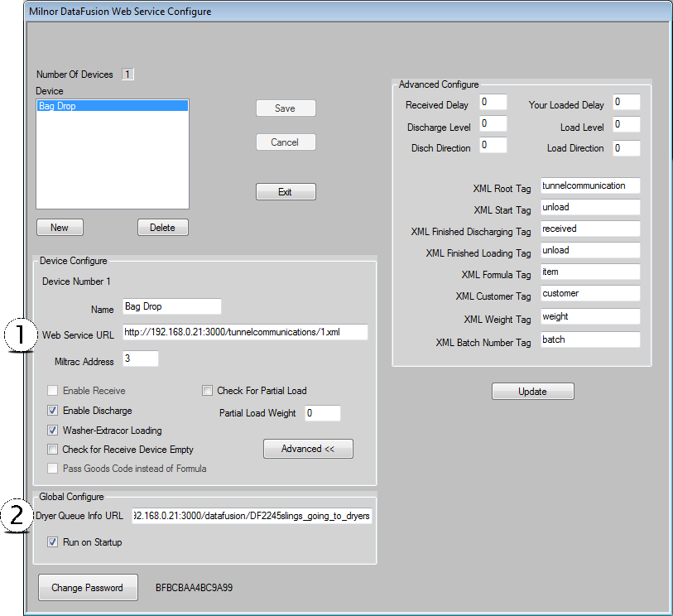Click the Delete device button
The height and width of the screenshot is (616, 673).
[x=162, y=227]
